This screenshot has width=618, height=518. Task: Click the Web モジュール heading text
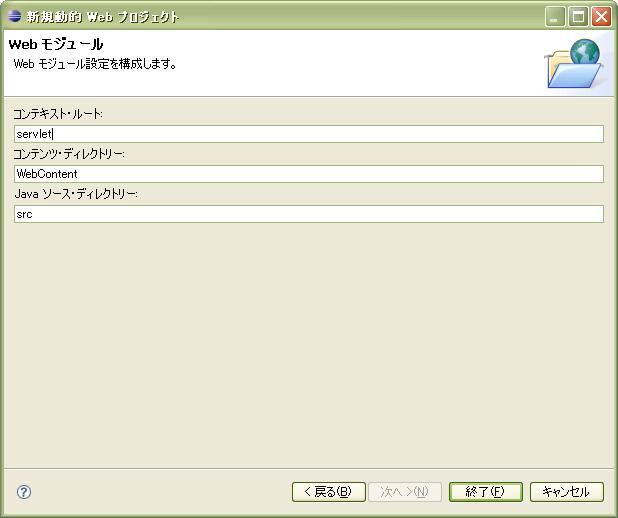[56, 45]
